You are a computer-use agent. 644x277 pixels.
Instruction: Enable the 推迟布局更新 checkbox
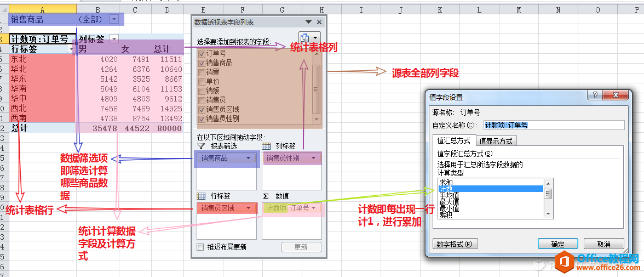point(200,247)
